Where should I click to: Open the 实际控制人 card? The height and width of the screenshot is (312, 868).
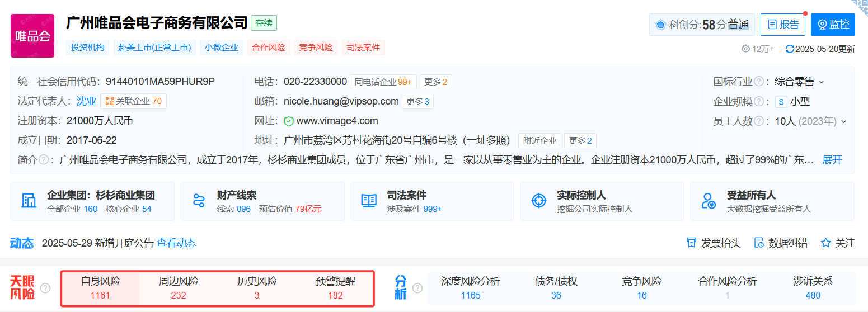tap(602, 201)
